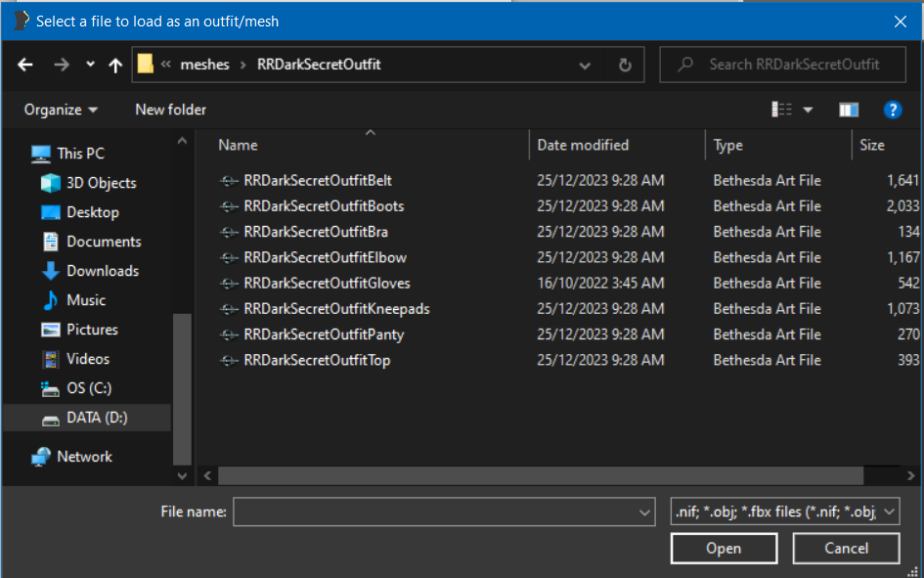Select the RRDarkSecretOutfitGloves file
The height and width of the screenshot is (578, 924).
[327, 284]
